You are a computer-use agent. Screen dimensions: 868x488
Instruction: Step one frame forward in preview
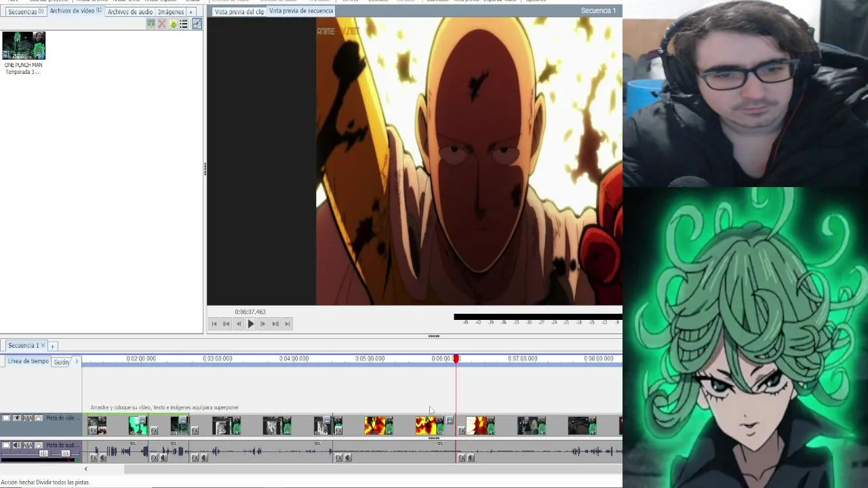pyautogui.click(x=262, y=324)
